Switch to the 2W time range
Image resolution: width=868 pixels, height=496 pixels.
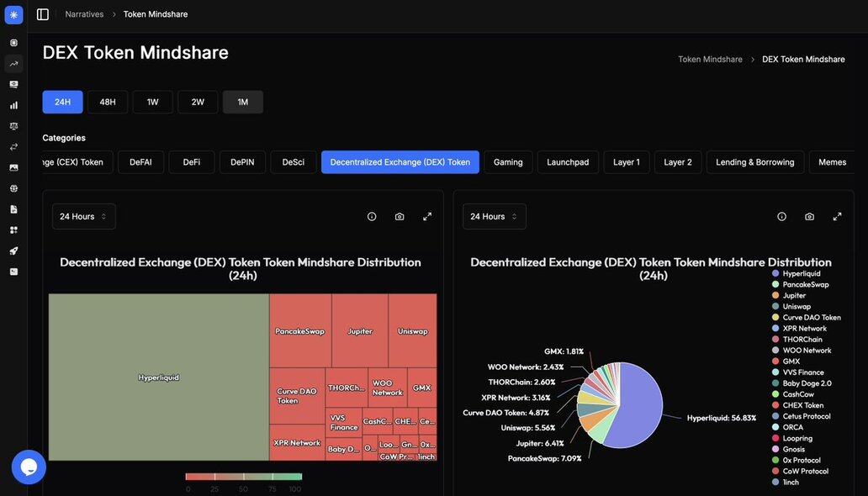click(198, 102)
